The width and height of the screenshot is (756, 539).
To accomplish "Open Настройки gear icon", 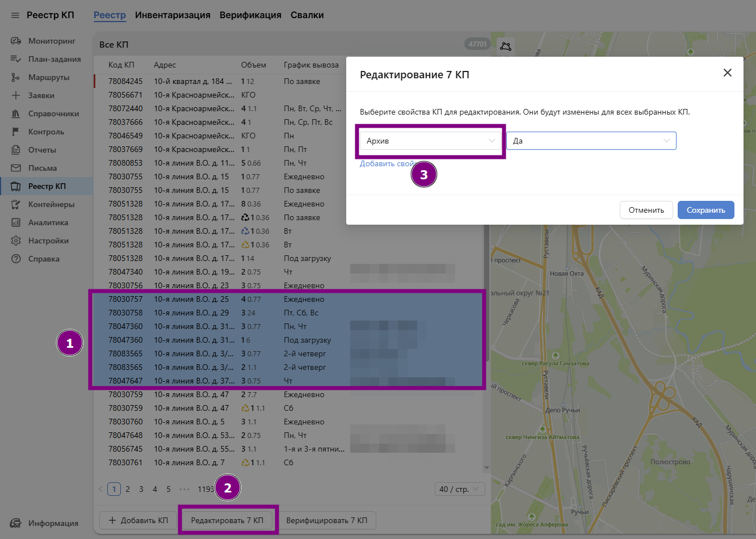I will point(16,241).
